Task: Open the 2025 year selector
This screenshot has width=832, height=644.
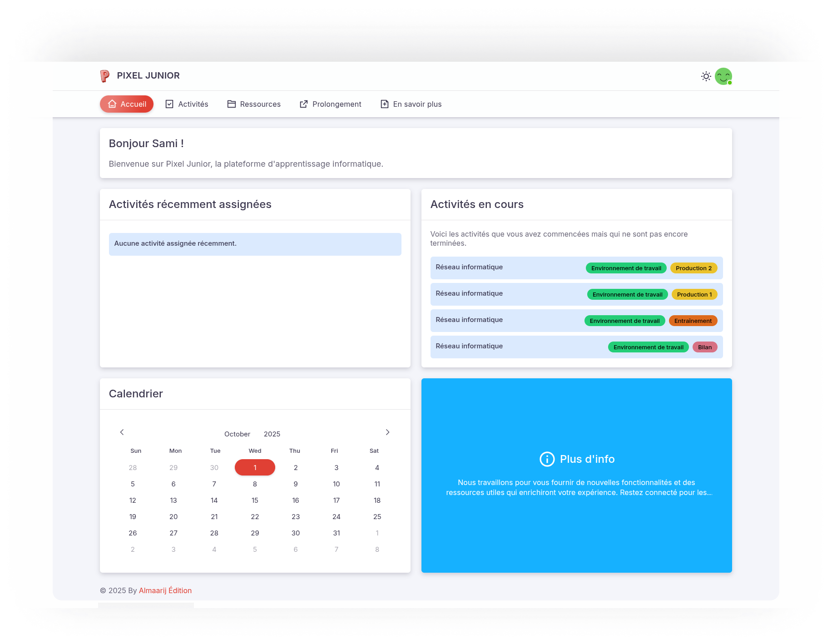Action: click(272, 434)
